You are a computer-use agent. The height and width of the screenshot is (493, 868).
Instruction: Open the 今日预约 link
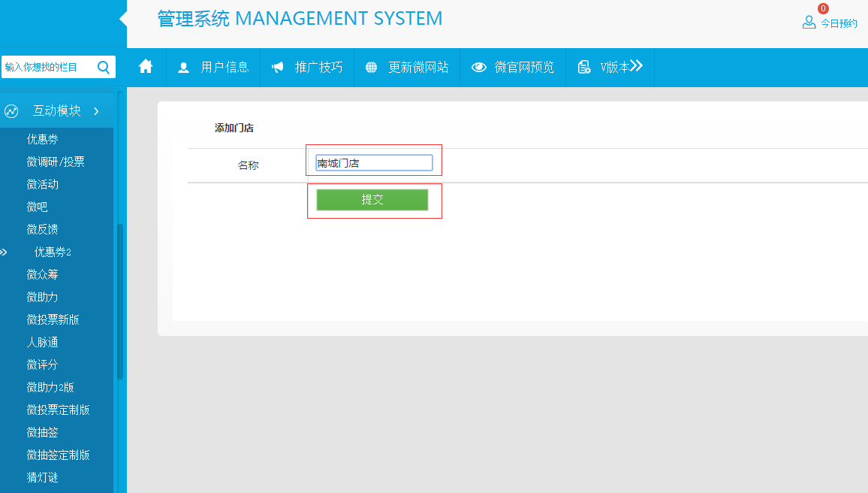click(838, 23)
